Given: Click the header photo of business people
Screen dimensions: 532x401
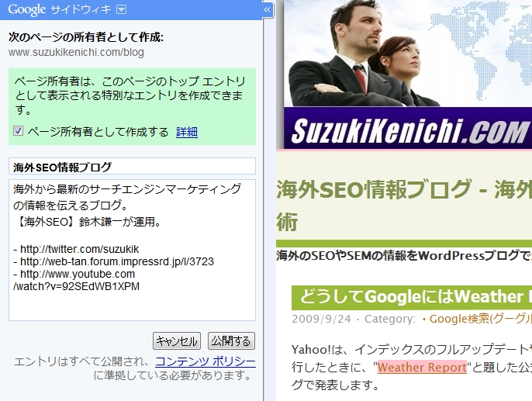Looking at the screenshot, I should pyautogui.click(x=408, y=54).
